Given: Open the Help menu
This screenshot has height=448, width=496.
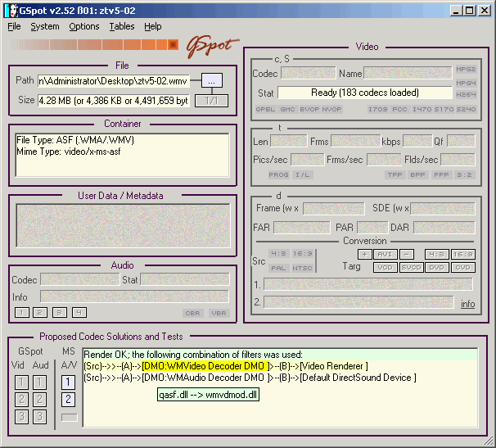Looking at the screenshot, I should 153,26.
